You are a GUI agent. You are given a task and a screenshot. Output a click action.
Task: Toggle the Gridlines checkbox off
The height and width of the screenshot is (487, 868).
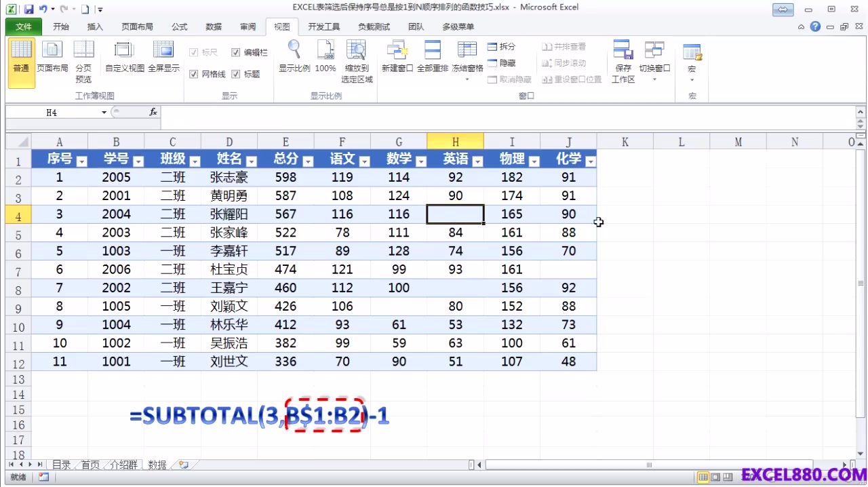point(195,74)
